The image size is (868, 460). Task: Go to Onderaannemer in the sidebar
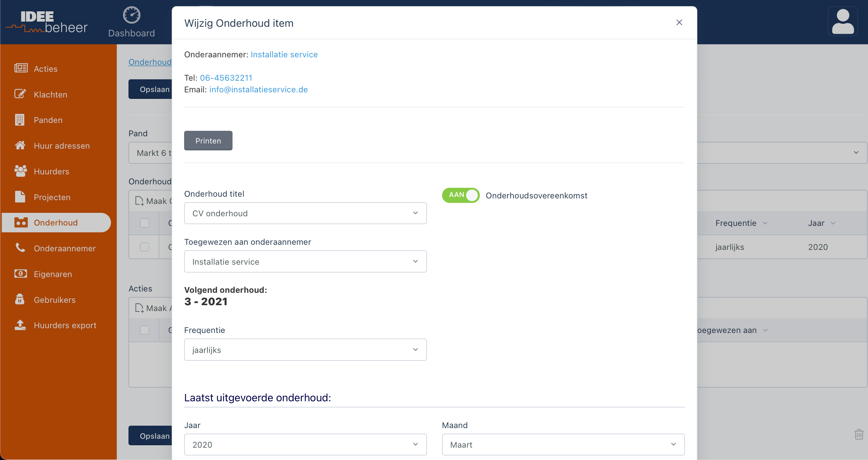pos(65,248)
